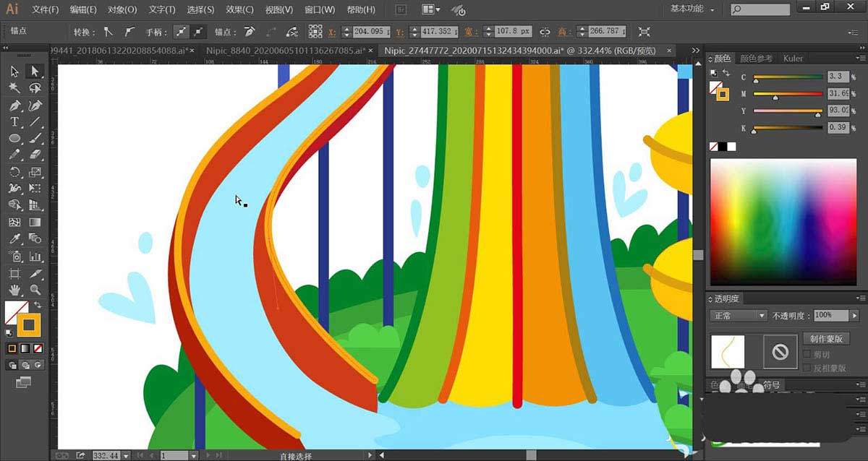Open the 对象(O) menu
Screen dimensions: 868x461
click(122, 9)
